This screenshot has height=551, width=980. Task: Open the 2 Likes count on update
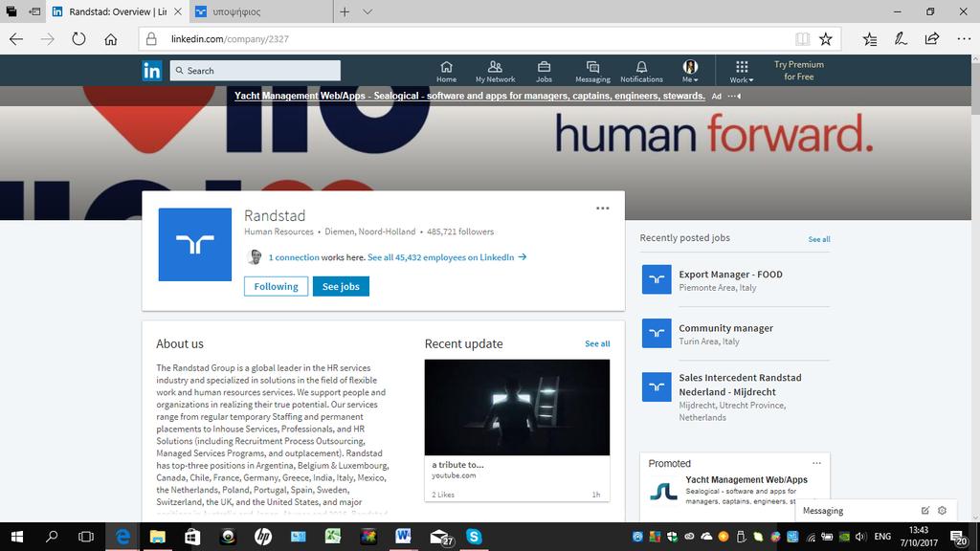(x=443, y=495)
